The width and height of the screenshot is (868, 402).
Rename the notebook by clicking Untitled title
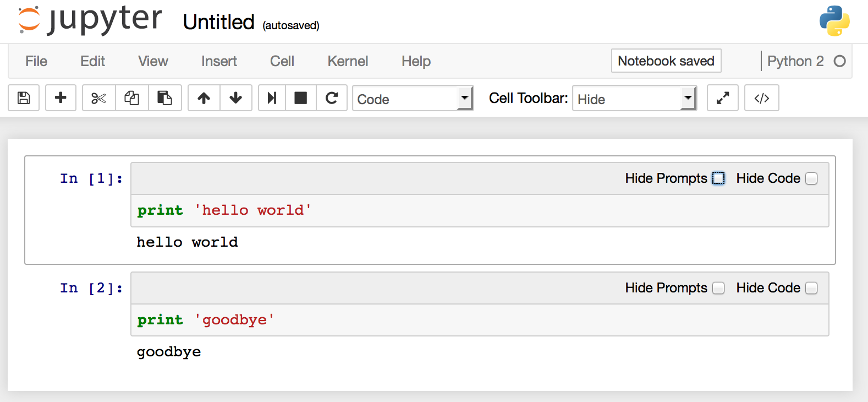click(219, 23)
